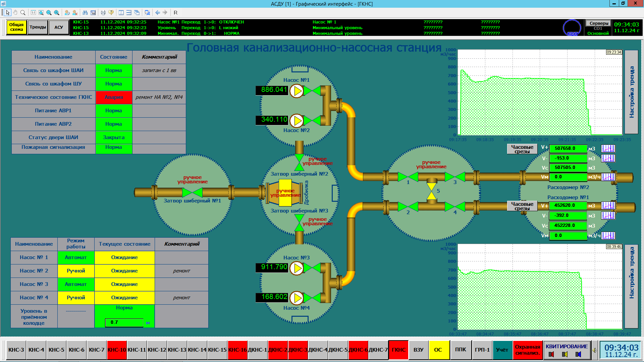Switch to the КНС-3 station tab
Viewport: 644px width, 362px height.
16,350
